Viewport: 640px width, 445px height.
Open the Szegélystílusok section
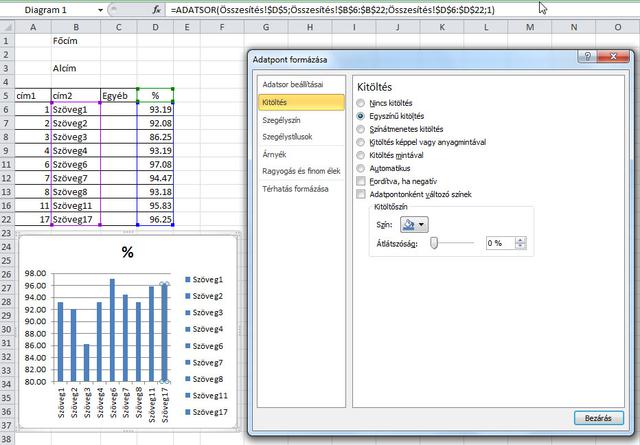pos(301,137)
